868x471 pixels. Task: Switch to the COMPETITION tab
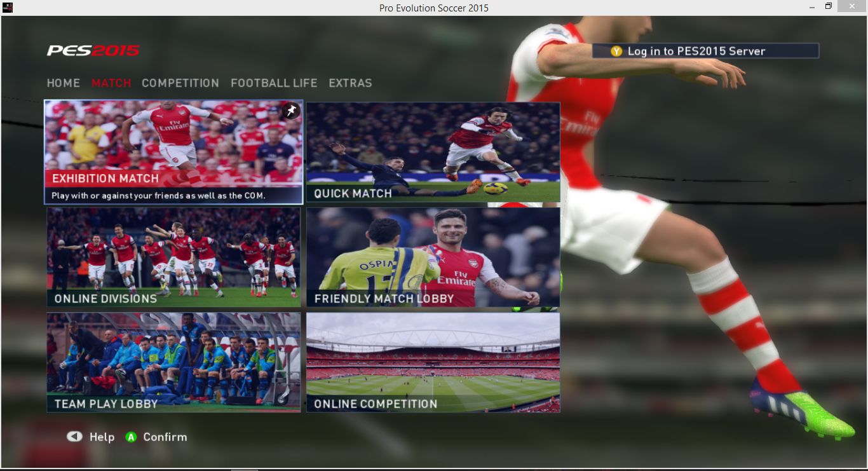pos(180,83)
